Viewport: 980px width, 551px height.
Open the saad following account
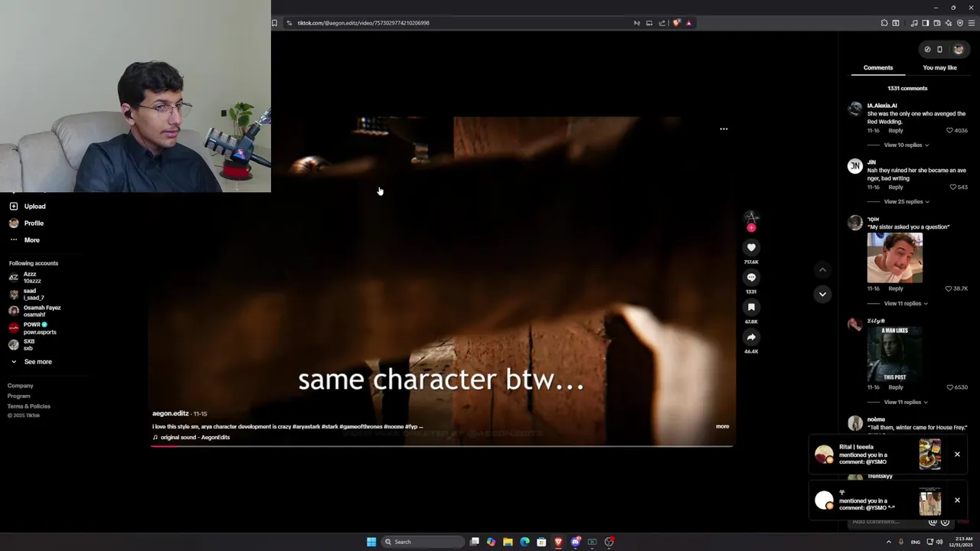click(27, 294)
